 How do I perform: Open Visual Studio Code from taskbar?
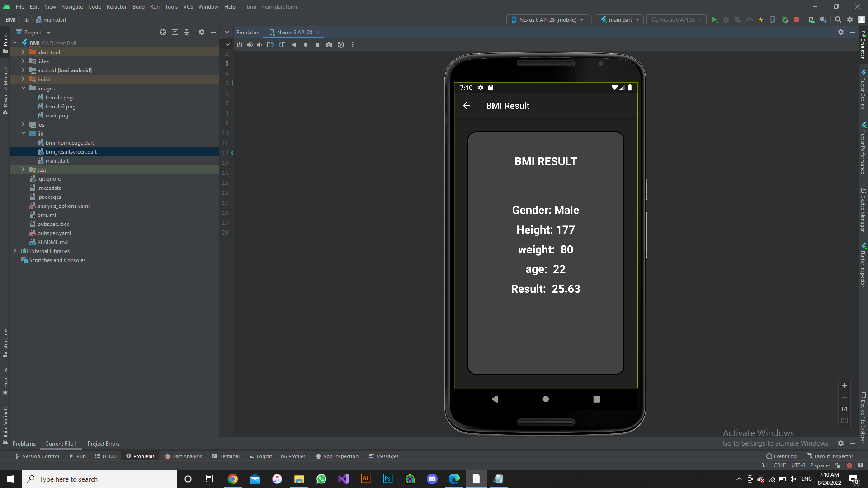pyautogui.click(x=344, y=479)
